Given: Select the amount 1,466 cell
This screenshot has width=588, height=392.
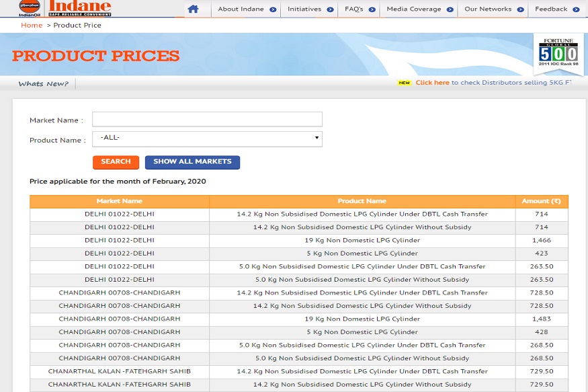Looking at the screenshot, I should point(542,240).
